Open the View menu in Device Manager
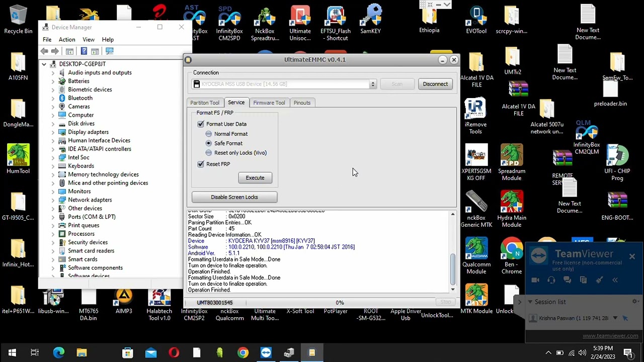The width and height of the screenshot is (644, 362). click(x=89, y=40)
